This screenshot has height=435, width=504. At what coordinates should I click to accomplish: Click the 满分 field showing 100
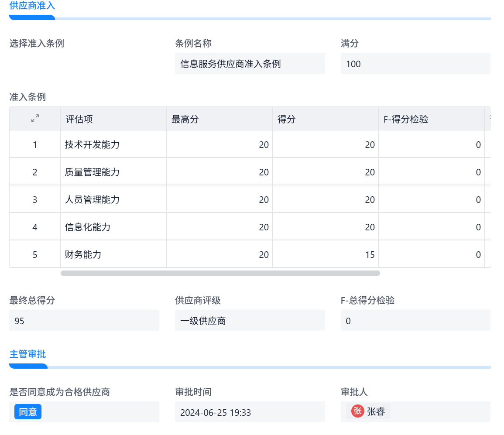pos(415,64)
